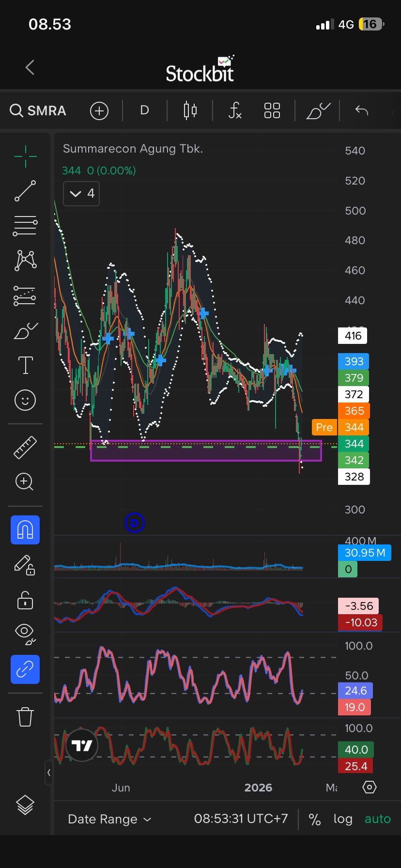Select the crosshair cursor tool
This screenshot has width=401, height=868.
coord(25,156)
